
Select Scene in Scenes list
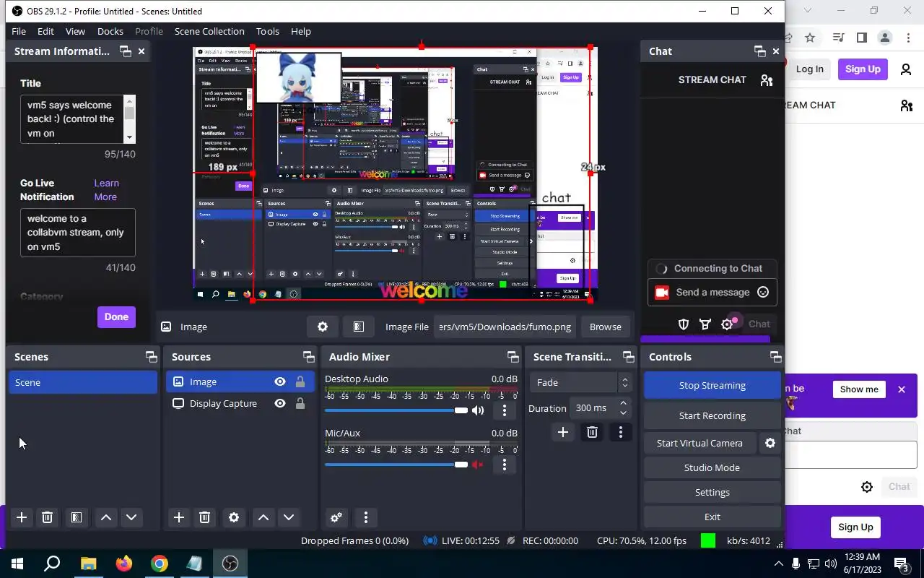83,382
